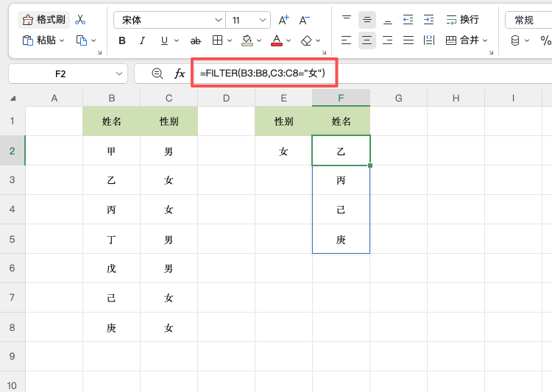Click the Merge (合并) button
Image resolution: width=552 pixels, height=392 pixels.
click(462, 40)
